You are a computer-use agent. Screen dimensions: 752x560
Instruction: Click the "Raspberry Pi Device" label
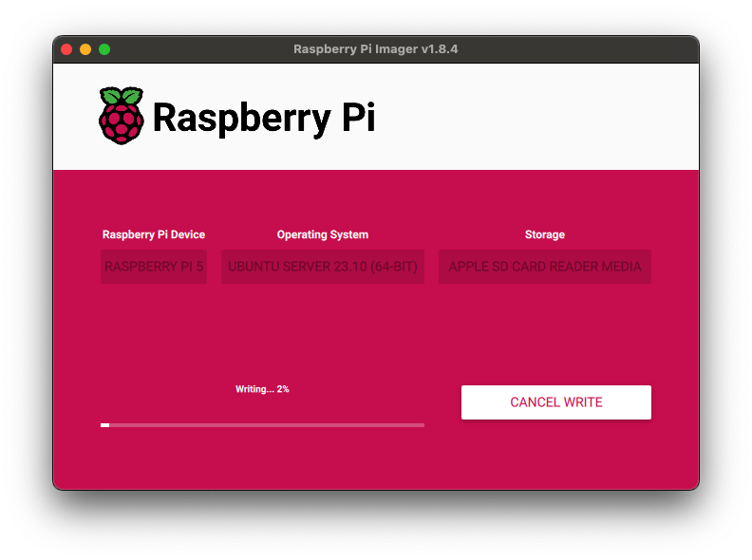point(154,234)
